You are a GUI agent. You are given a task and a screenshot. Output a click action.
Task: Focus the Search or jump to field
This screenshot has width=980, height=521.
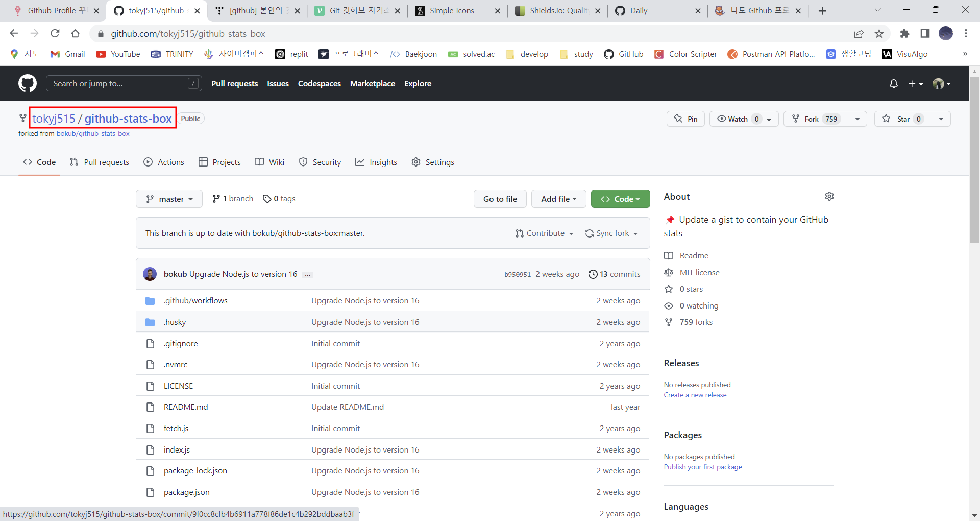coord(124,83)
